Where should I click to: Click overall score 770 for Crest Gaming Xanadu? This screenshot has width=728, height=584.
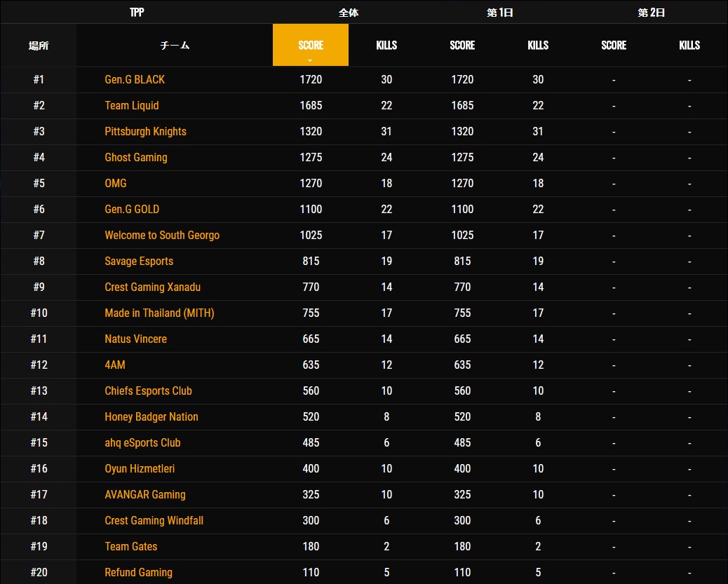(x=311, y=287)
